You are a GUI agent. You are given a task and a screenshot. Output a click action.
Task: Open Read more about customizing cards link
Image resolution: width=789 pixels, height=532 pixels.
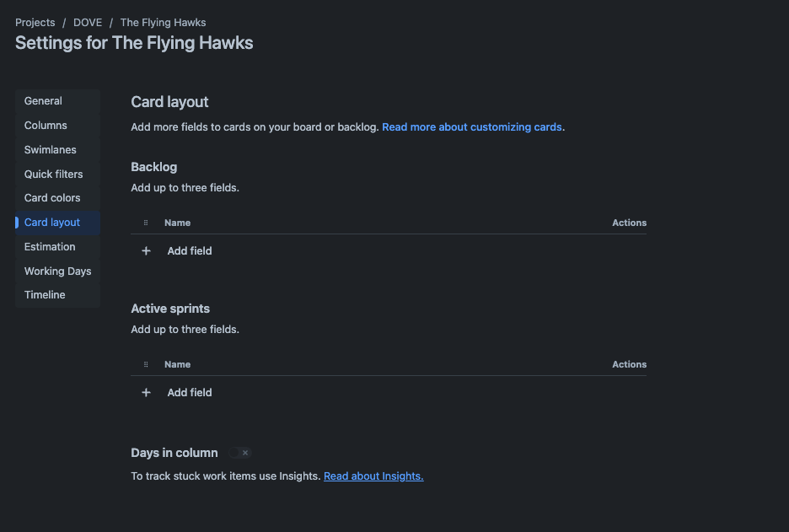click(x=471, y=127)
